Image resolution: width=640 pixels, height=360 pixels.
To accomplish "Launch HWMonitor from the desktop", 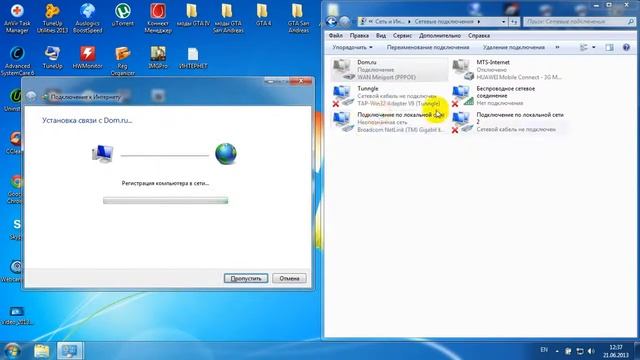I will [x=87, y=58].
